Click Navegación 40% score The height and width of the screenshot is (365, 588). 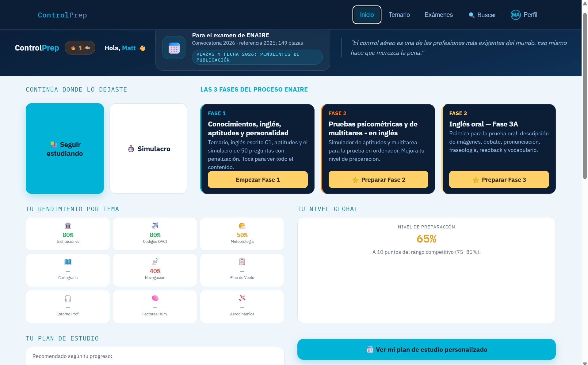155,271
